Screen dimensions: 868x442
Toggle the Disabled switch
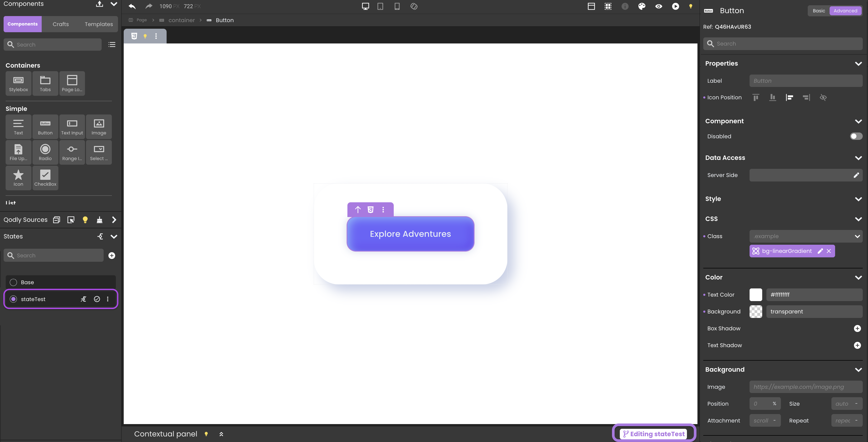tap(856, 136)
